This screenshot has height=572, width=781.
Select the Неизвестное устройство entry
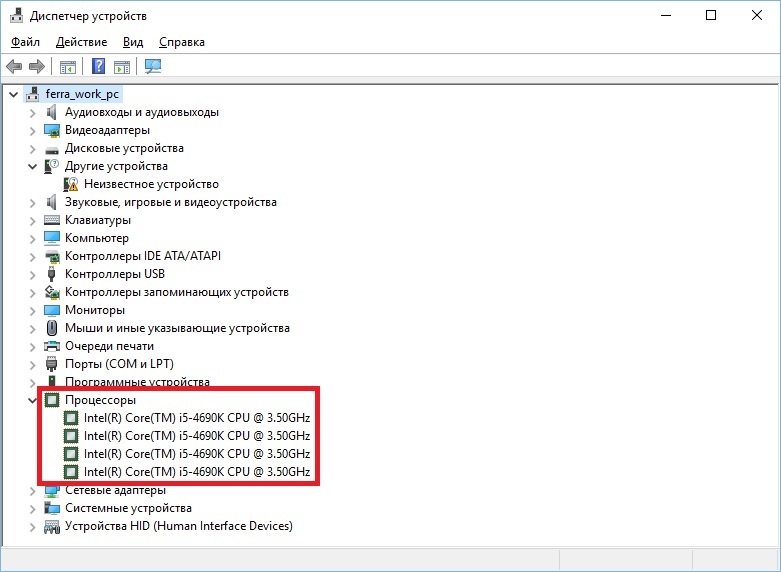pyautogui.click(x=151, y=184)
